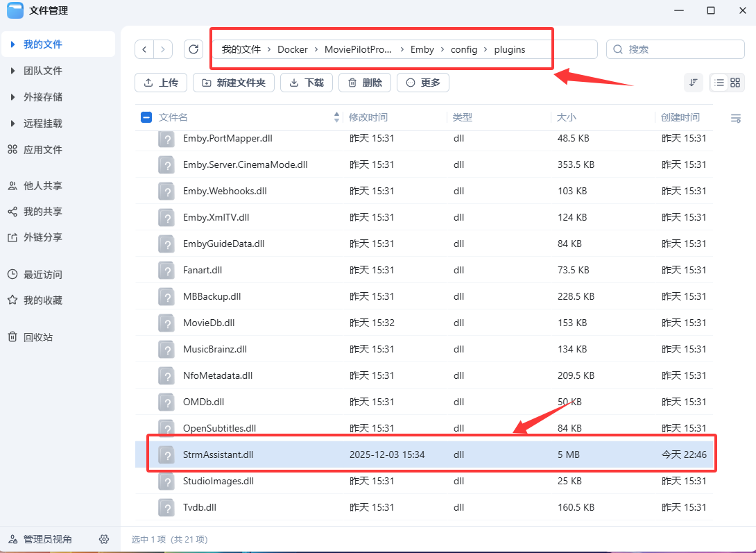Switch to grid view layout icon
Screen dimensions: 756x553
(735, 83)
